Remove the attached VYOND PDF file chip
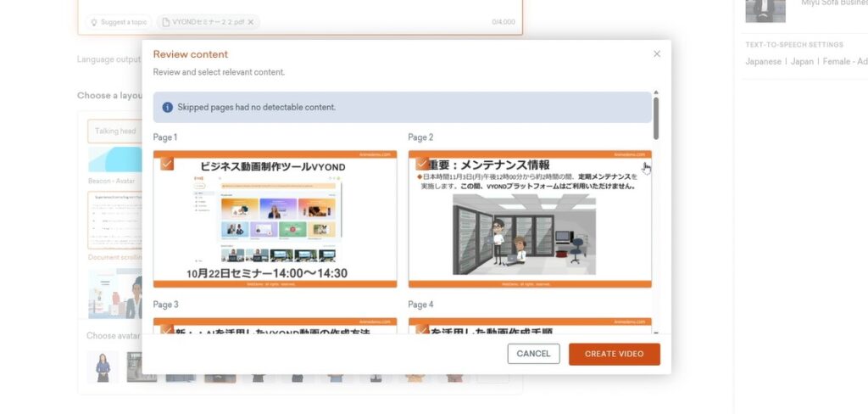The height and width of the screenshot is (414, 868). pos(251,22)
